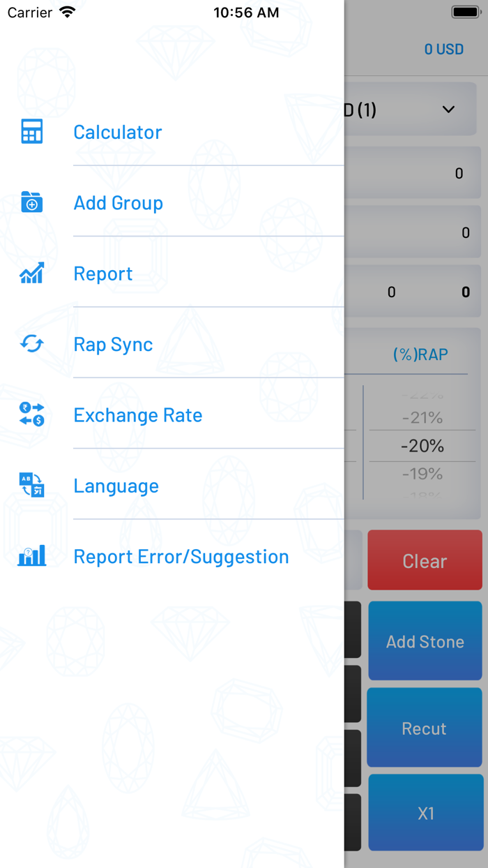
Task: Select the Calculator grid icon
Action: coord(31,131)
